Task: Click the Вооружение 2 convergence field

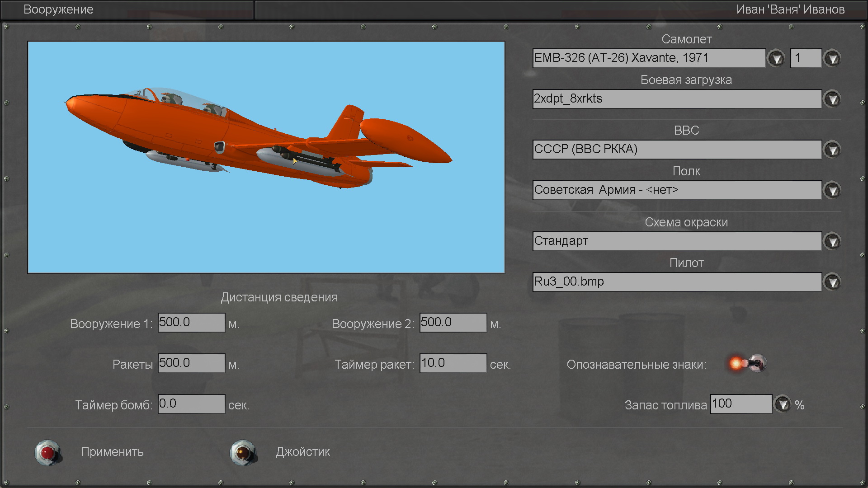Action: point(453,323)
